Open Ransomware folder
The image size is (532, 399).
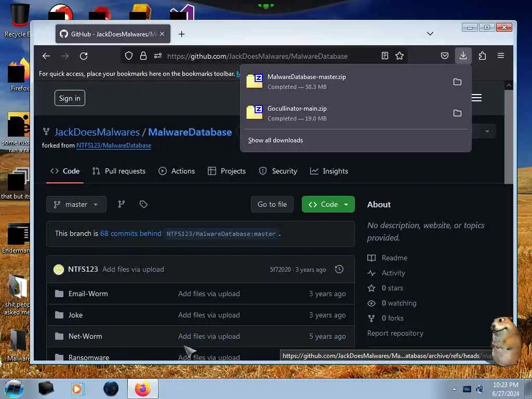[88, 357]
